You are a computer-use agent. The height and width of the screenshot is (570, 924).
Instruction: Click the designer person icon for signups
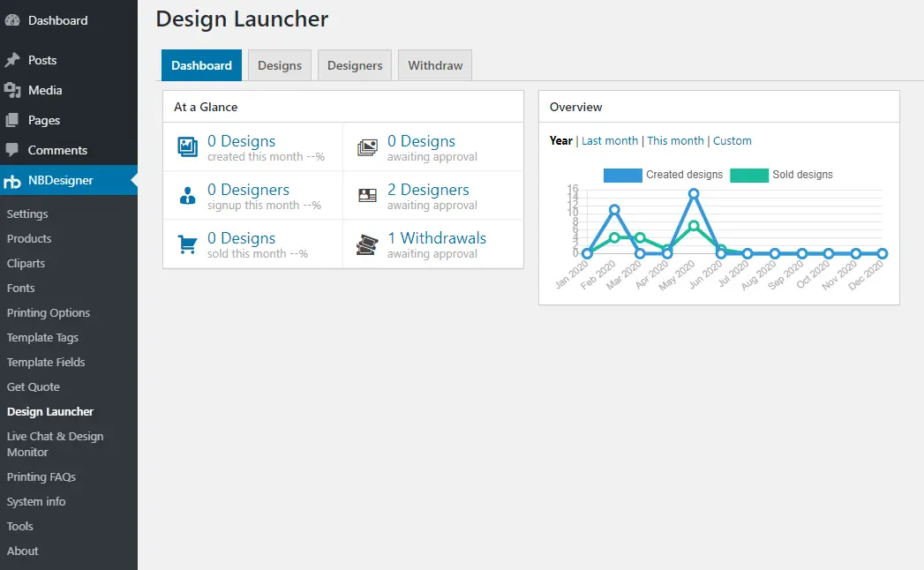click(187, 195)
